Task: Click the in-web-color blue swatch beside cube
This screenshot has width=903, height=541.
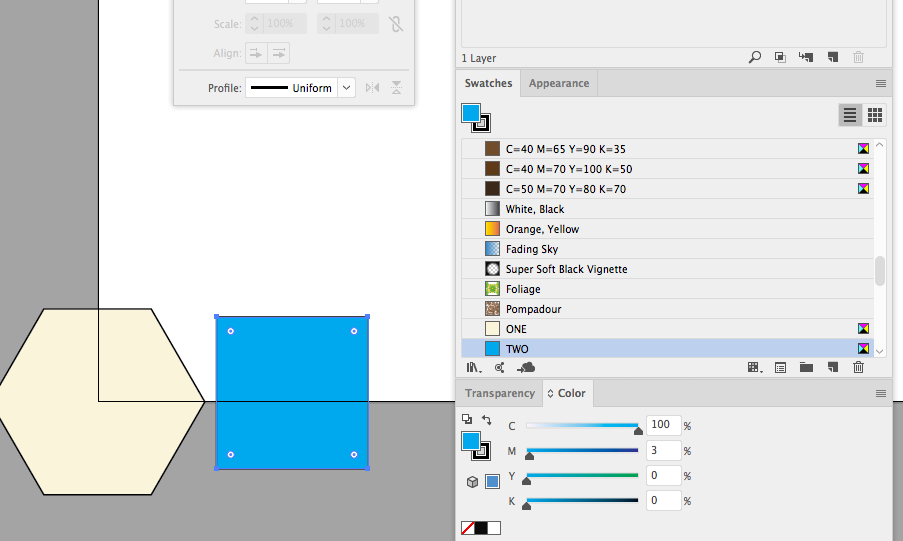Action: tap(492, 482)
